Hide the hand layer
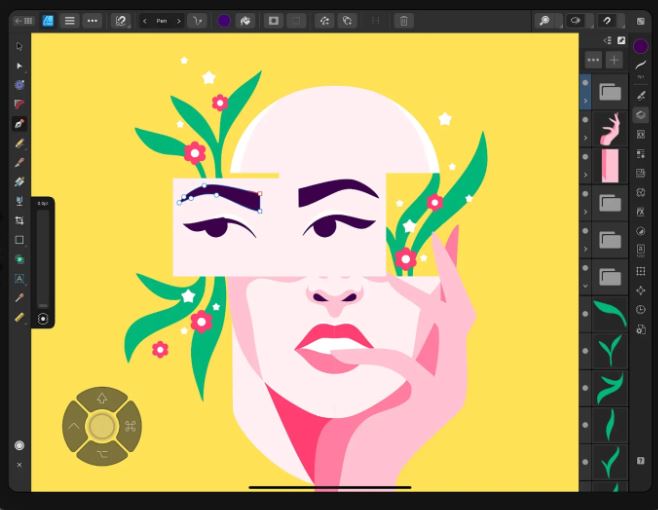The height and width of the screenshot is (510, 658). 585,120
